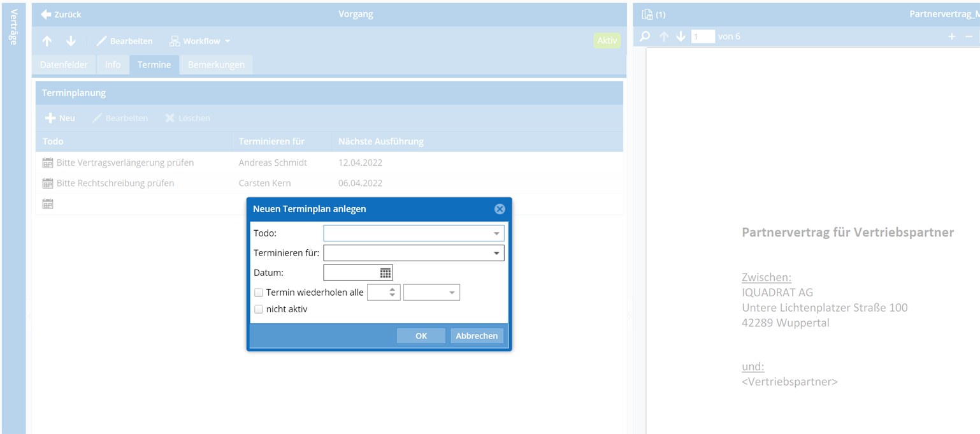Open the Todo dropdown list
Screen dimensions: 980x434
coord(496,233)
